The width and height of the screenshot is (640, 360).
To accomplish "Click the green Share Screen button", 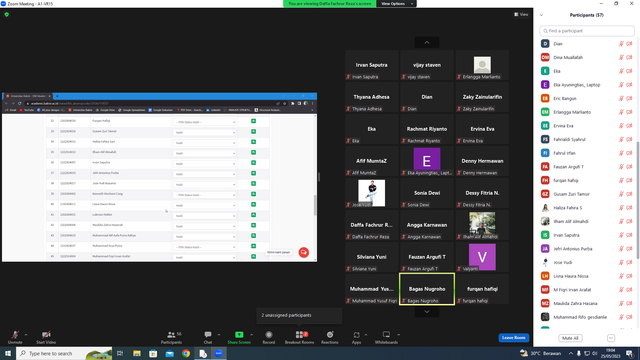I will pos(239,337).
